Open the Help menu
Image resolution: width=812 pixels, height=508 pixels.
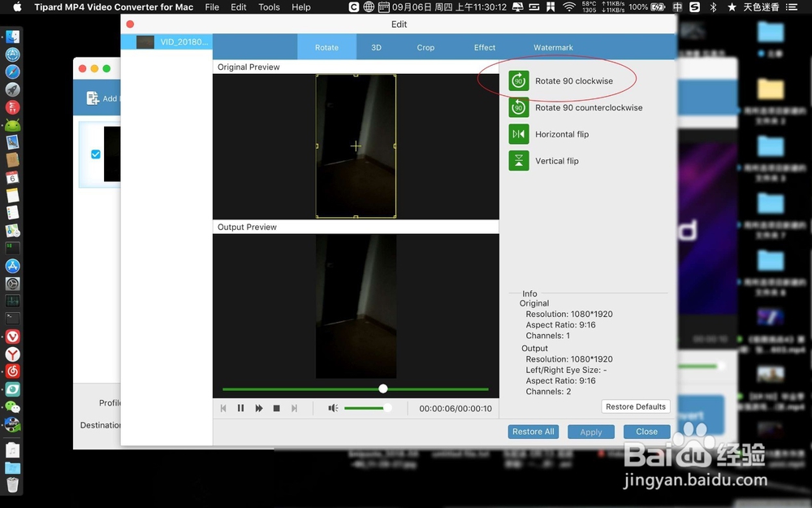(301, 7)
